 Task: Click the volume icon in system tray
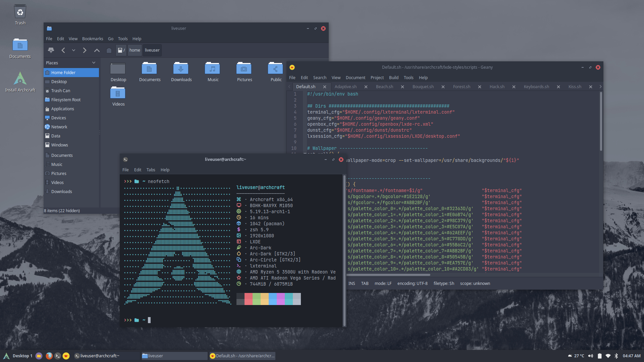tap(591, 356)
